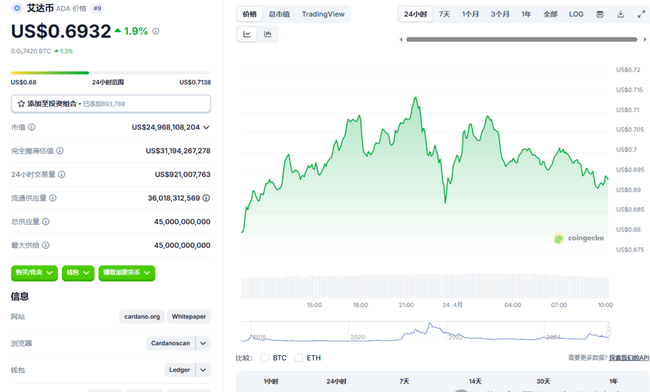This screenshot has width=650, height=392.
Task: Click the info icon beside 1.9% change
Action: 156,31
